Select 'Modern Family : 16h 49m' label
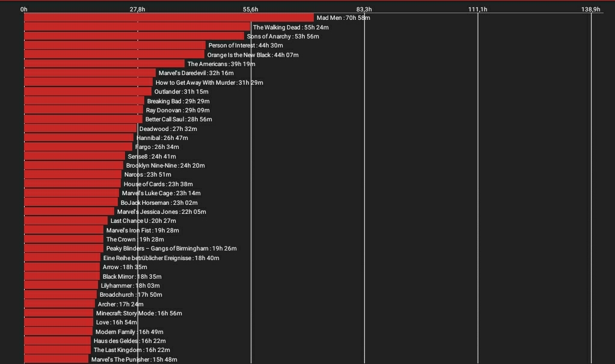This screenshot has height=364, width=615. coord(129,332)
